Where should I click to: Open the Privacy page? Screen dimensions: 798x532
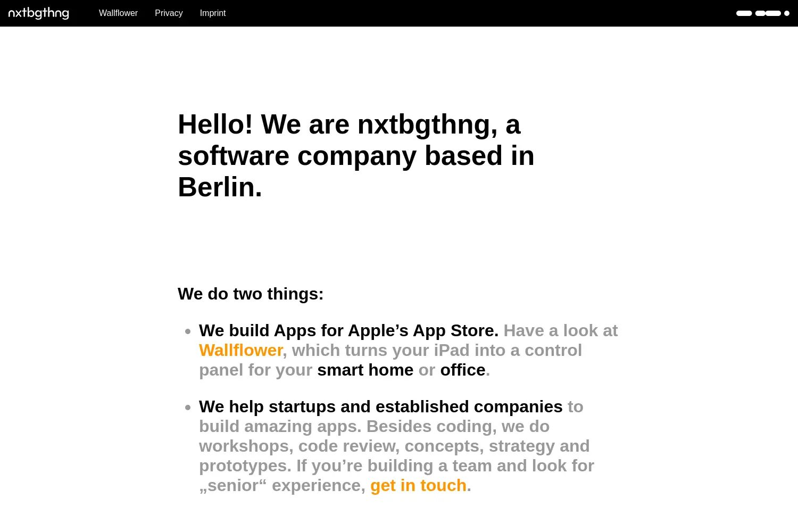tap(169, 13)
